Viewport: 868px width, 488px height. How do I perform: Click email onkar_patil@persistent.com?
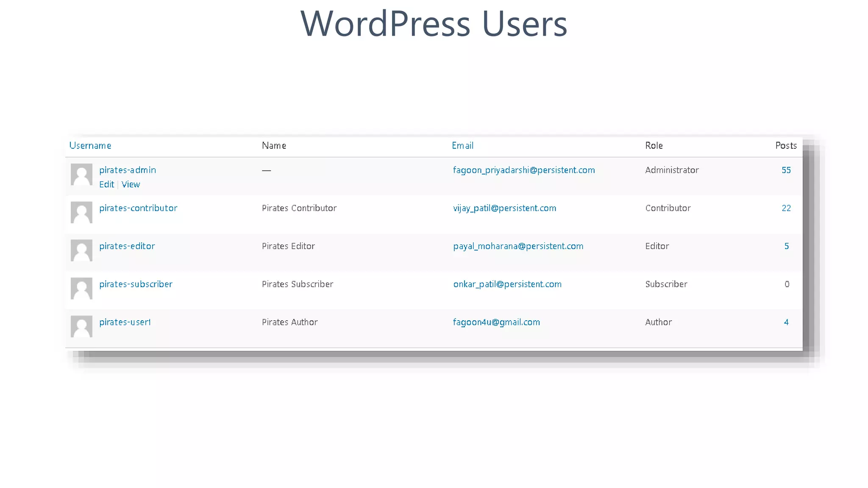tap(507, 284)
